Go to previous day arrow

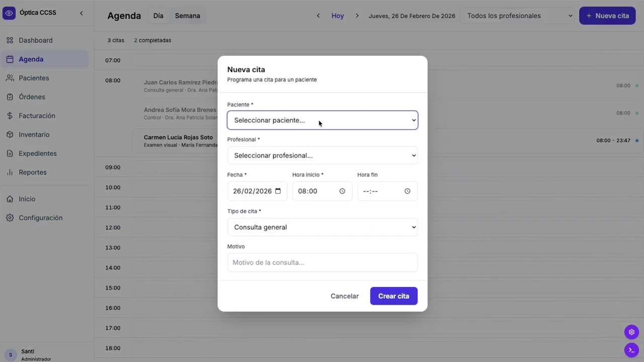tap(318, 16)
